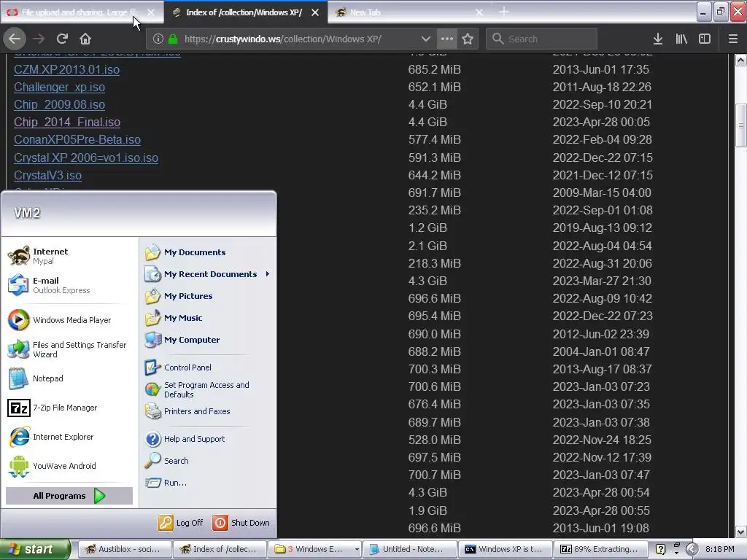
Task: Open My Pictures folder
Action: coord(208,296)
